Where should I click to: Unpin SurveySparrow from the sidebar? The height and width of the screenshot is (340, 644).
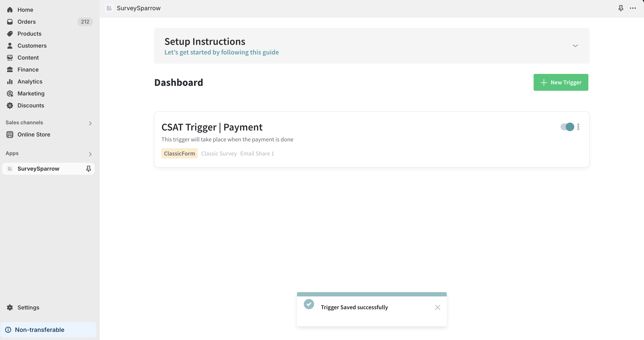89,169
